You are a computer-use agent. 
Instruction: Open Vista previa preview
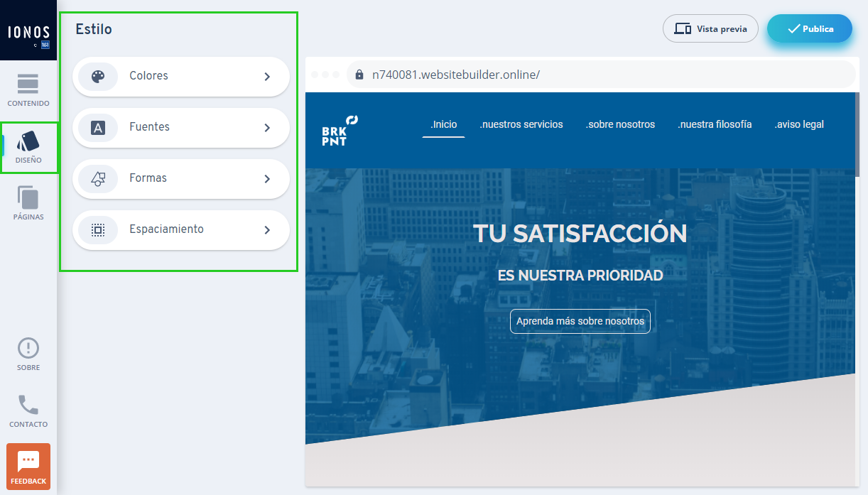[x=710, y=29]
